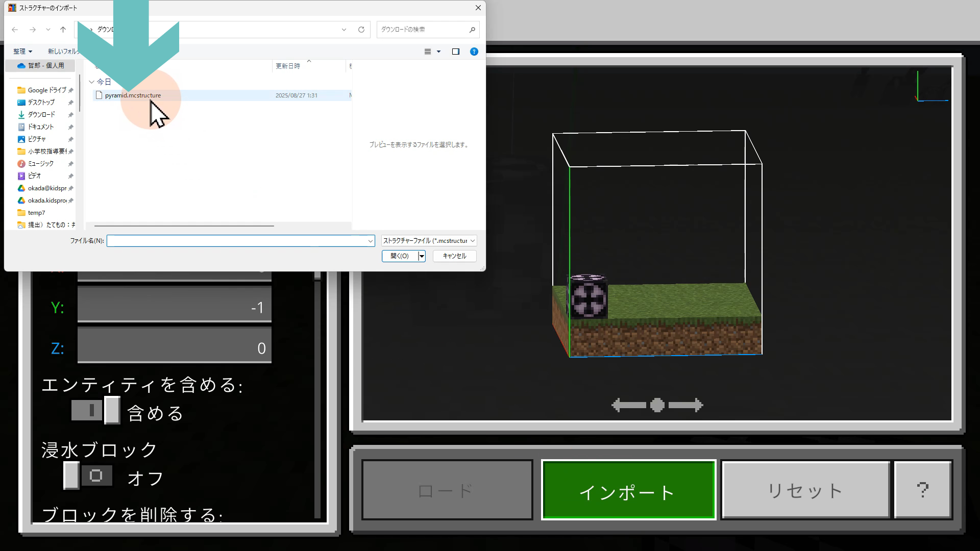Select the pyramid.mcstructure file
Viewport: 980px width, 551px height.
pos(133,95)
